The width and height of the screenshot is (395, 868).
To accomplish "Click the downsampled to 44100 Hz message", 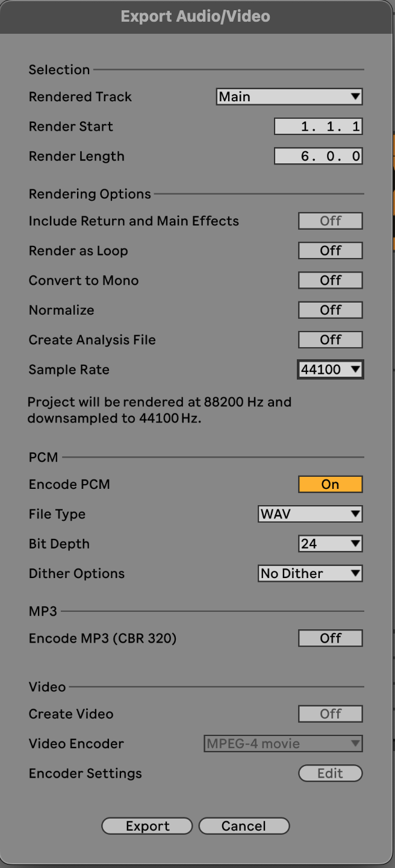I will tap(160, 410).
